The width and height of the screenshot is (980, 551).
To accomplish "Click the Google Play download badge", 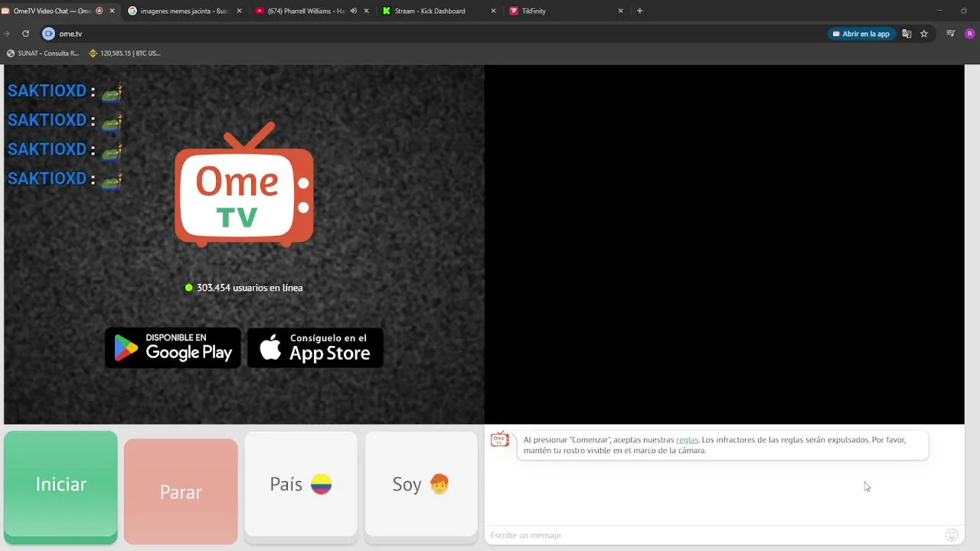I will 173,348.
